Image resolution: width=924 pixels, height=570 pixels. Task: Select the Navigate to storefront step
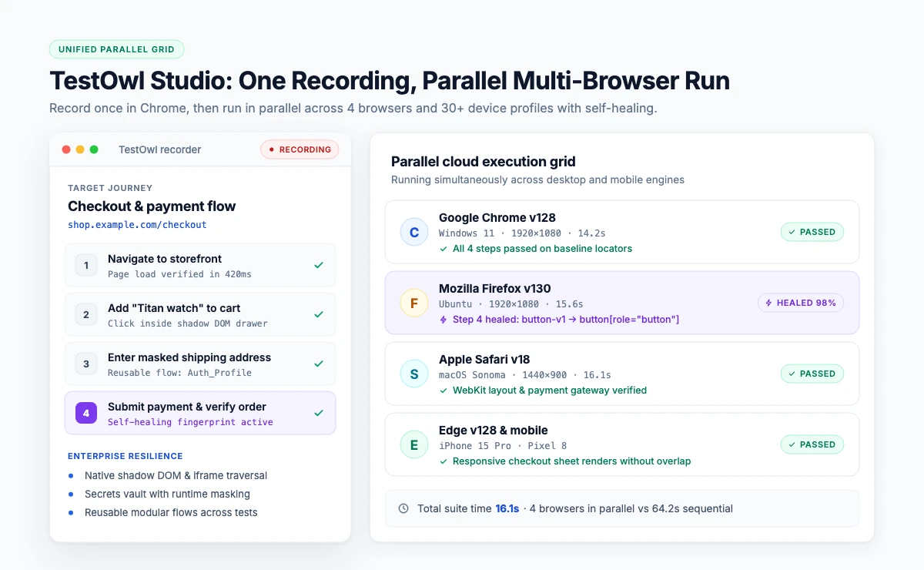(x=200, y=265)
